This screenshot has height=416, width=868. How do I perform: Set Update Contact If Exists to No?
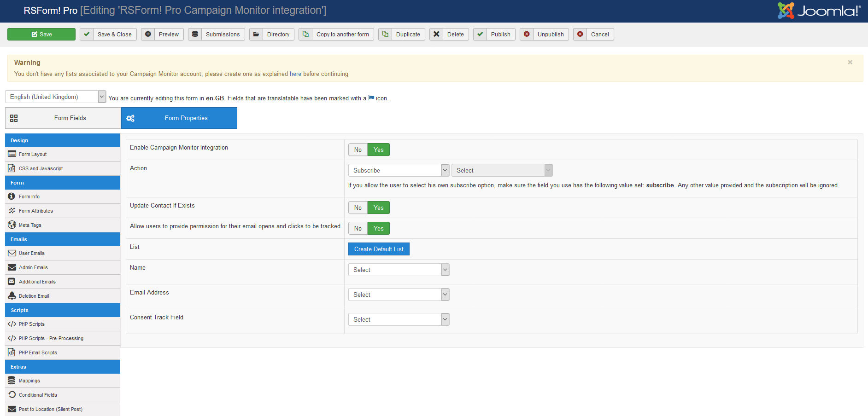tap(358, 208)
